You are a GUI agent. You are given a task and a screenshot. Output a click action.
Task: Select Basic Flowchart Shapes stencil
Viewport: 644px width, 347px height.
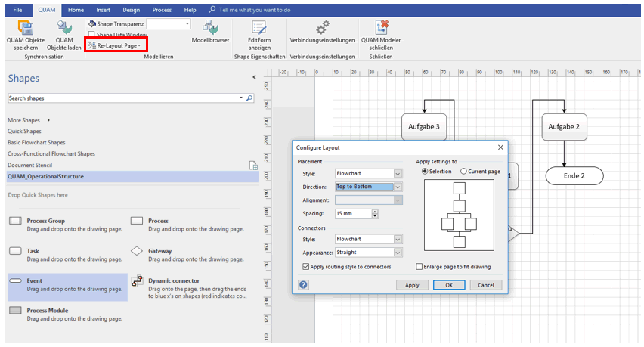pyautogui.click(x=36, y=142)
